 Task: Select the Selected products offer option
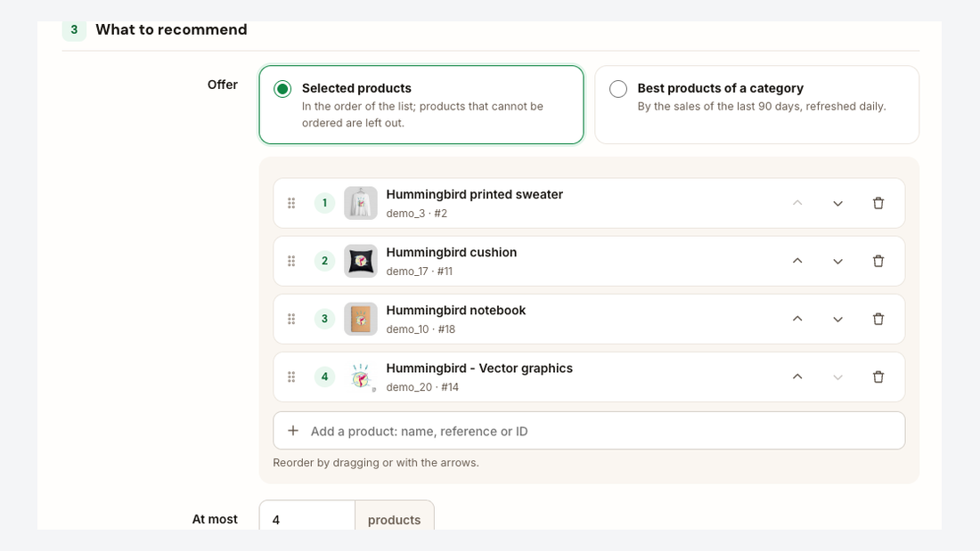tap(421, 104)
